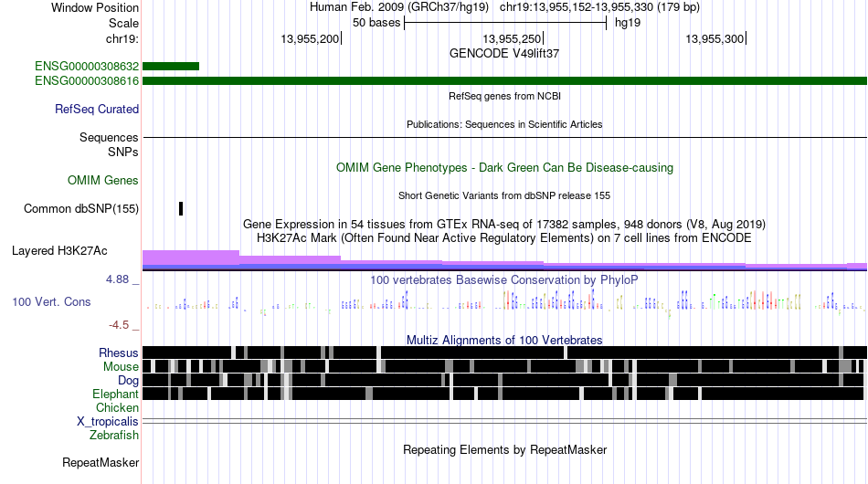Click the Dog alignment label
Screen dimensions: 868x484
[x=129, y=381]
